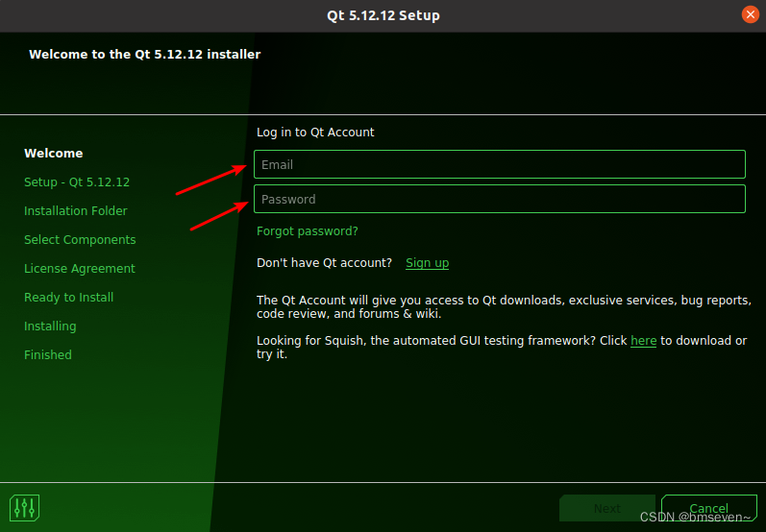Open the installer settings sliders icon
This screenshot has width=766, height=532.
coord(24,508)
